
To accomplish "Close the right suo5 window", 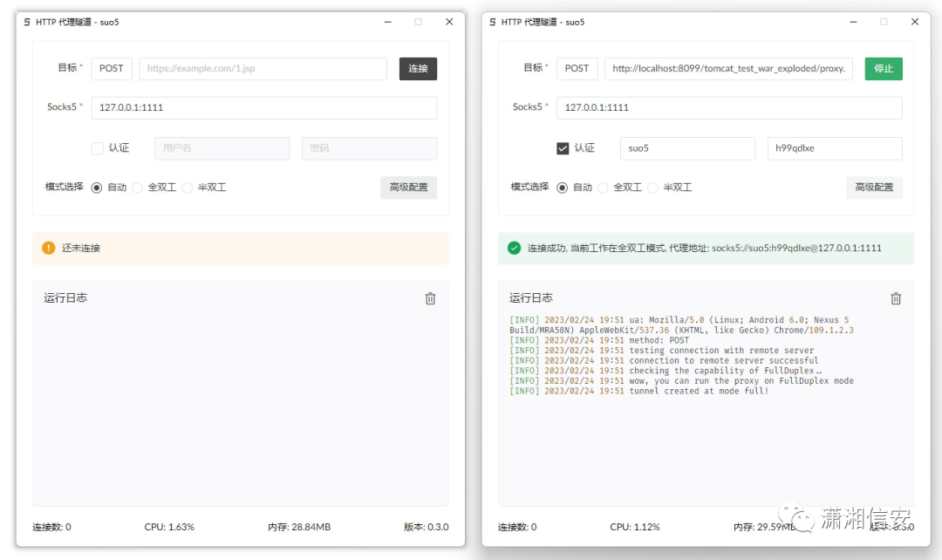I will [915, 22].
